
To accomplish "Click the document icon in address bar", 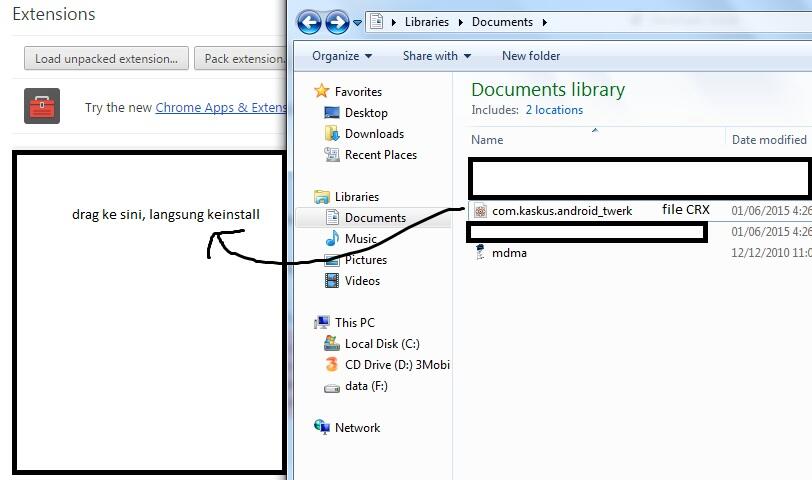I will (x=376, y=22).
